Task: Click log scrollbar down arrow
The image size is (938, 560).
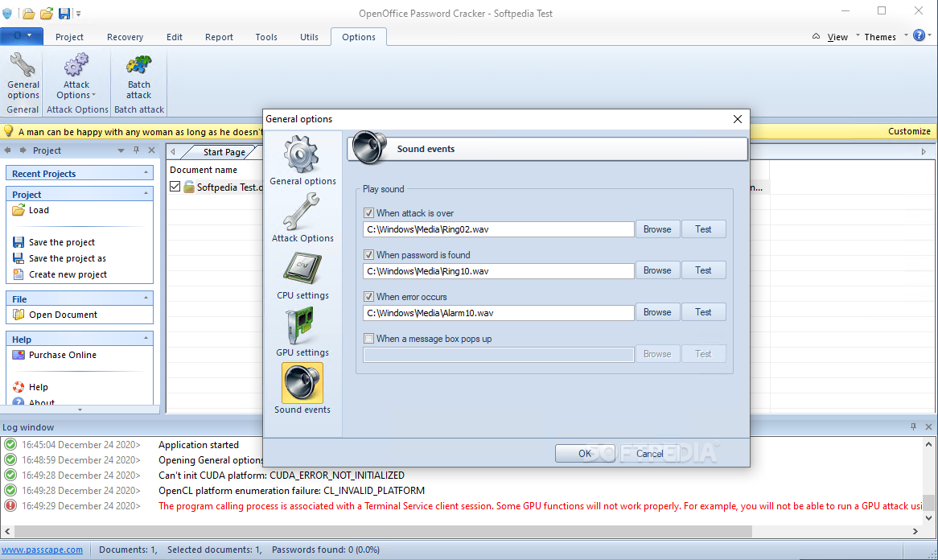Action: (928, 517)
